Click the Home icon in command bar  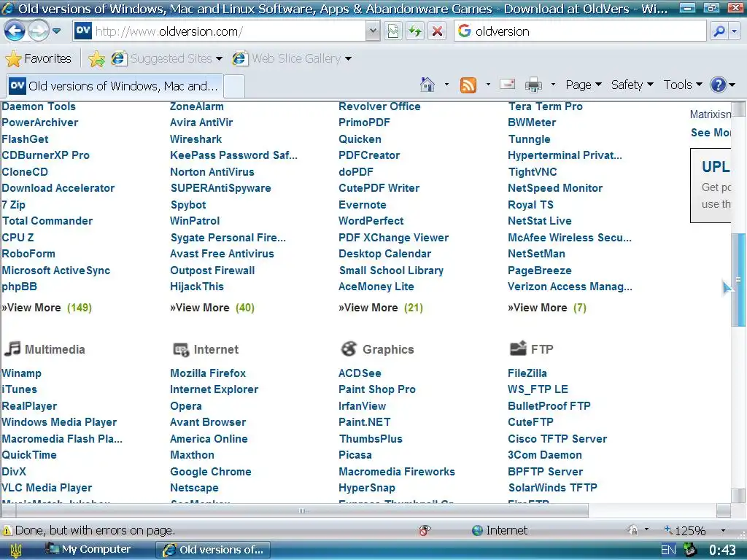427,85
